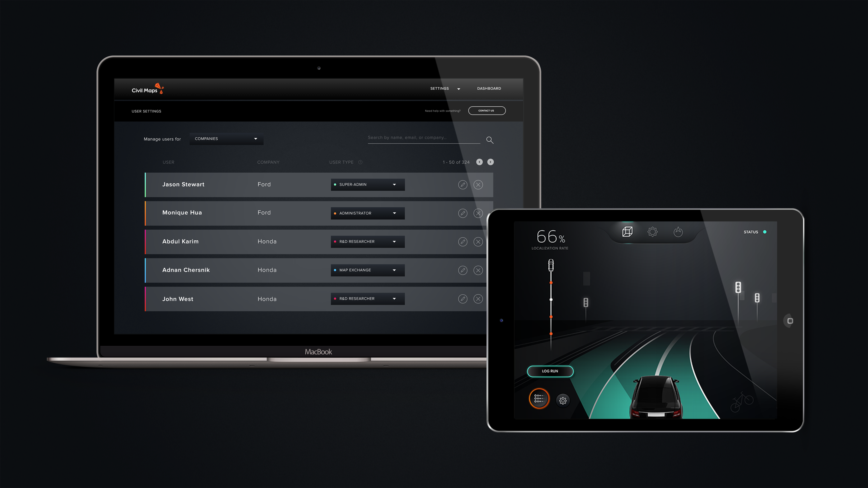
Task: Click the STATUS indicator dot on tablet
Action: pyautogui.click(x=765, y=232)
